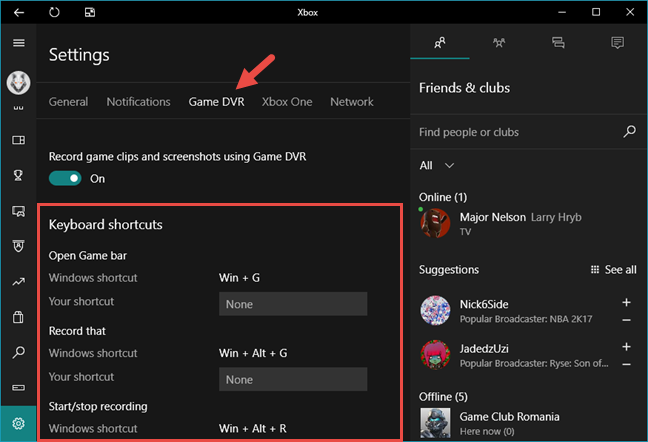Open the Network settings tab
Viewport: 648px width, 442px height.
[352, 102]
